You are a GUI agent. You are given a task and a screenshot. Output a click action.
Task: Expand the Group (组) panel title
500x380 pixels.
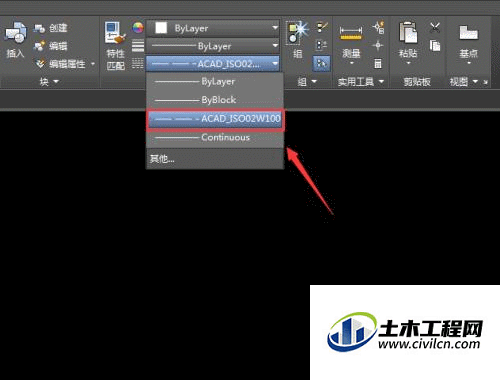coord(307,82)
